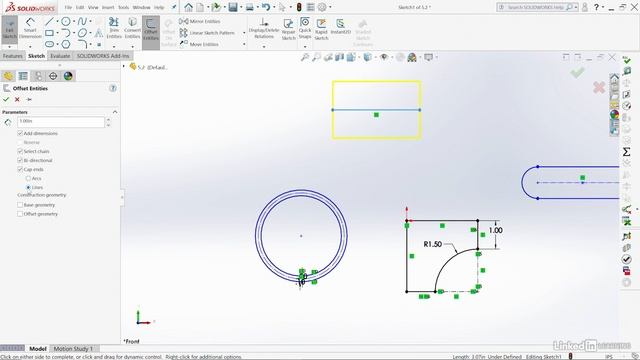Image resolution: width=640 pixels, height=360 pixels.
Task: Open the Trim Entities tool
Action: [x=114, y=28]
